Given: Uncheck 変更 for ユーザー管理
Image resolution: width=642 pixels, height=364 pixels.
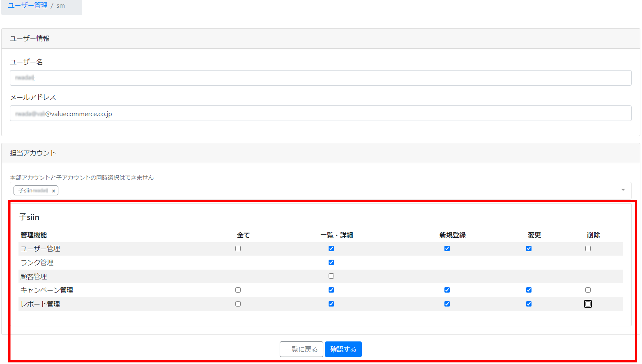Looking at the screenshot, I should click(529, 248).
